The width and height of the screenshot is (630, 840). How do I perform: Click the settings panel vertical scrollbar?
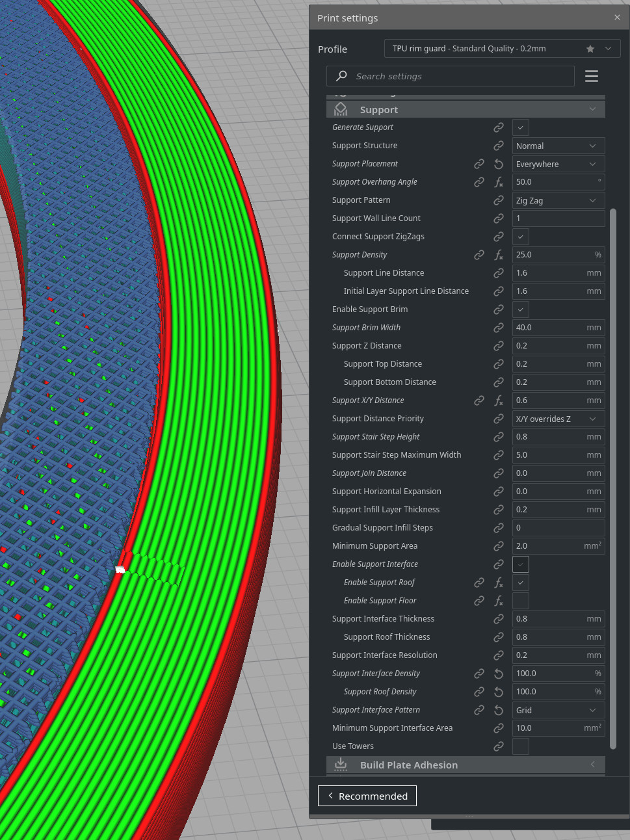[613, 479]
